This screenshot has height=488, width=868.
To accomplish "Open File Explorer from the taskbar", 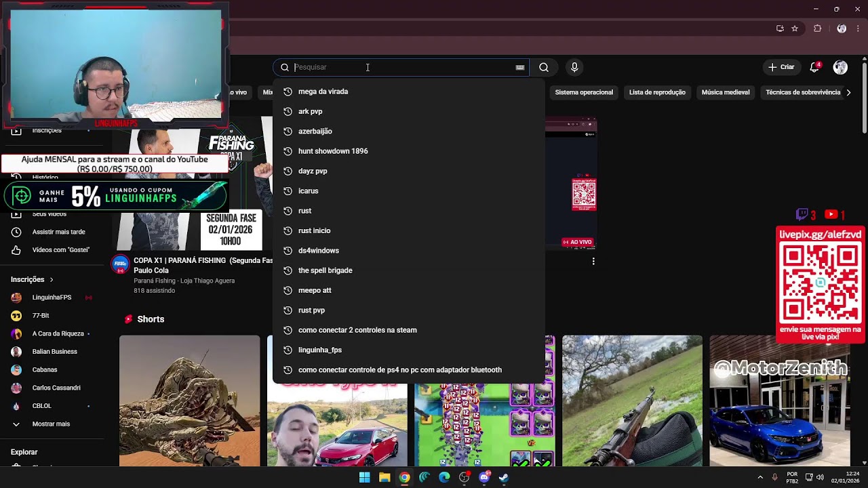I will pos(384,477).
